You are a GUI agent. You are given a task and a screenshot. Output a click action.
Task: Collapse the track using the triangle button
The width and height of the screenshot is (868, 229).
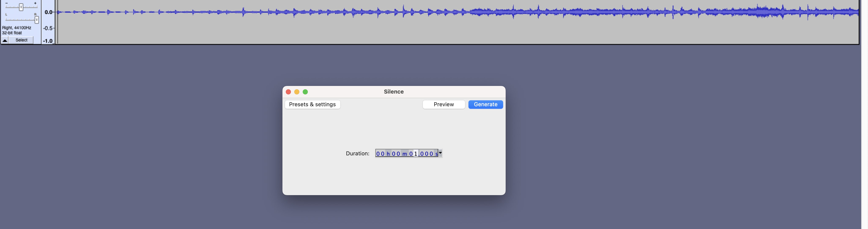[5, 40]
